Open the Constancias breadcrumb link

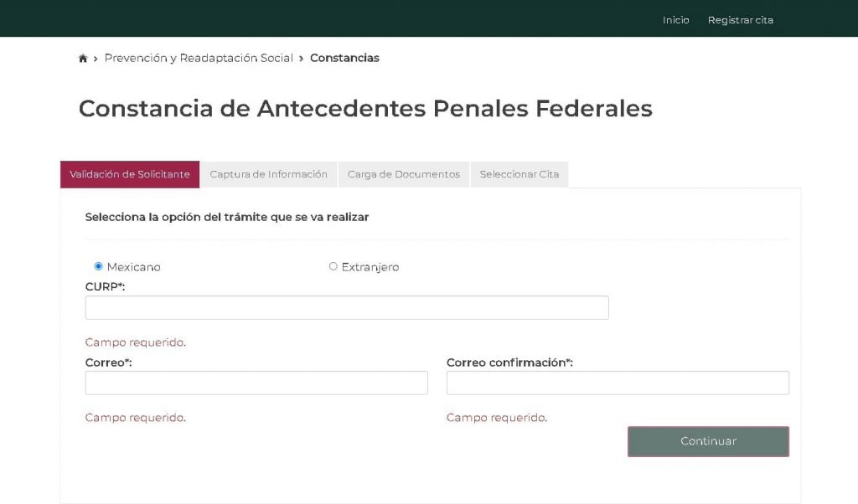click(344, 58)
